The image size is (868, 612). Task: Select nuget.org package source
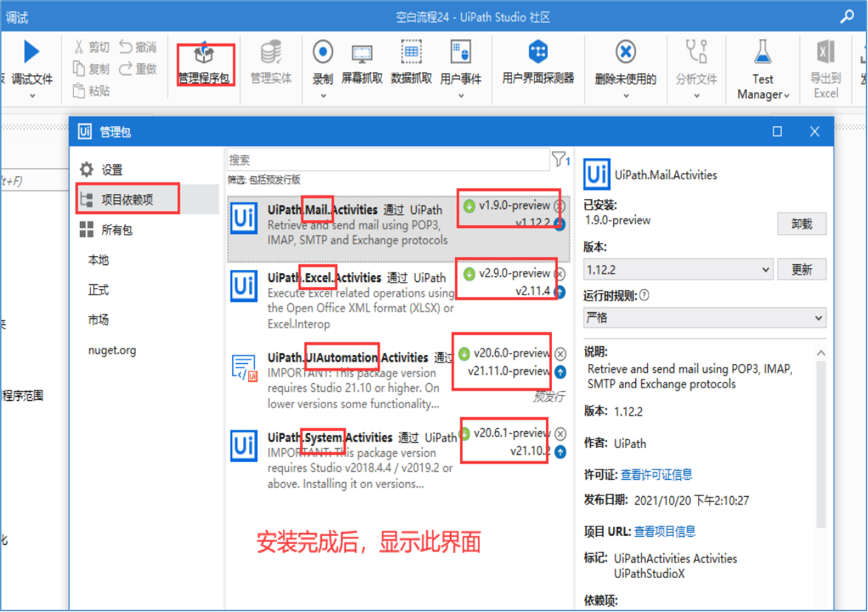[112, 350]
